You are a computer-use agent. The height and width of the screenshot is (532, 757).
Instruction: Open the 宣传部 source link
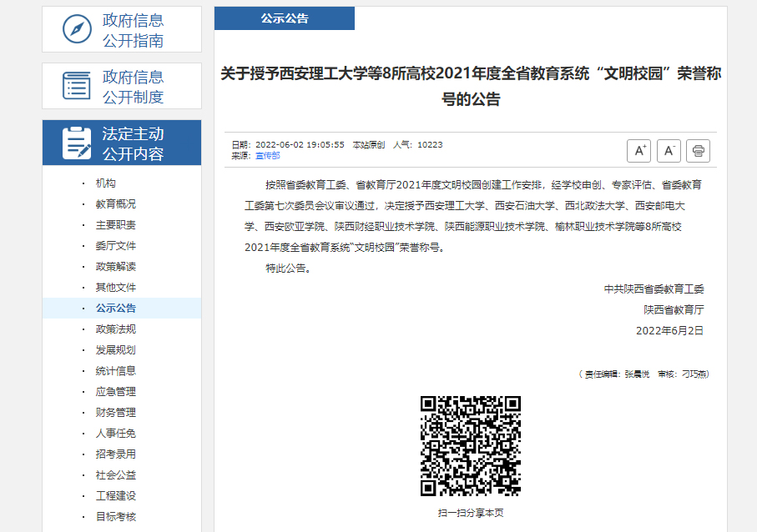pyautogui.click(x=267, y=156)
